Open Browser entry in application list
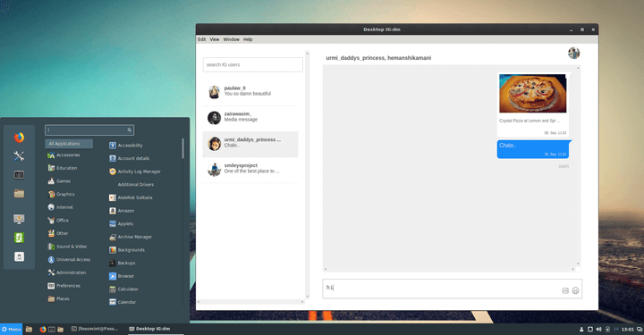 click(x=122, y=276)
